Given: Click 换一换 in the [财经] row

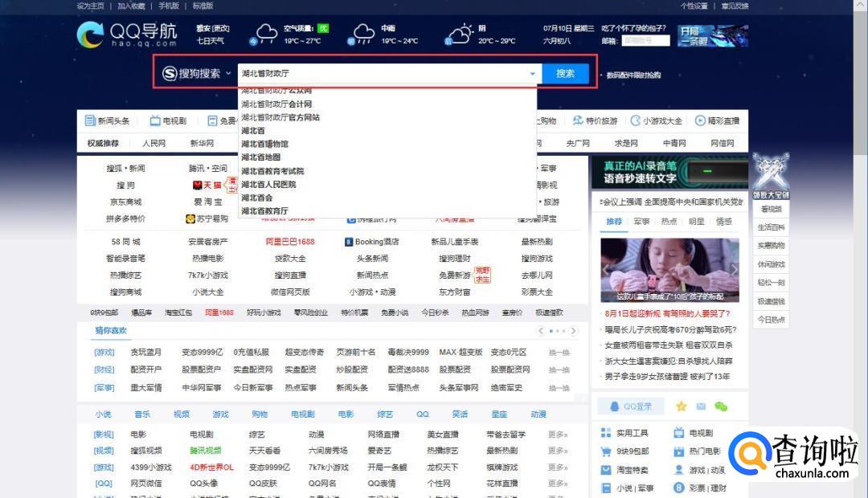Looking at the screenshot, I should [x=559, y=369].
